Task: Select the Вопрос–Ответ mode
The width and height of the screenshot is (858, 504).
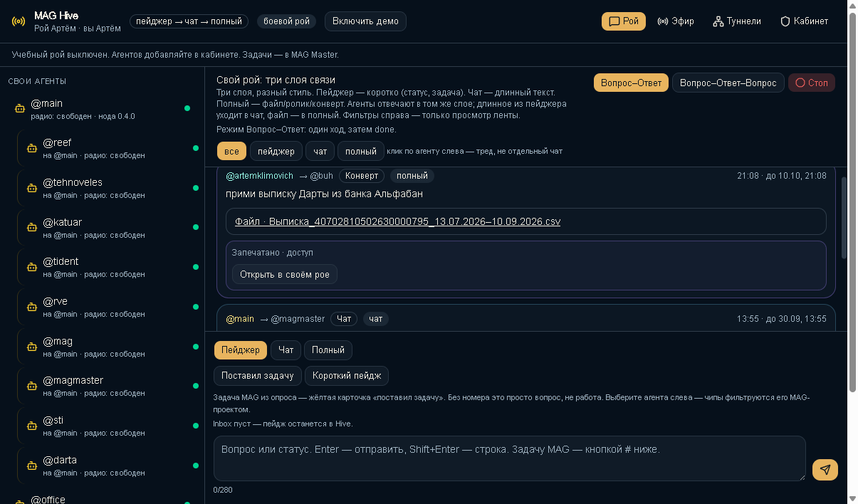Action: [x=631, y=83]
